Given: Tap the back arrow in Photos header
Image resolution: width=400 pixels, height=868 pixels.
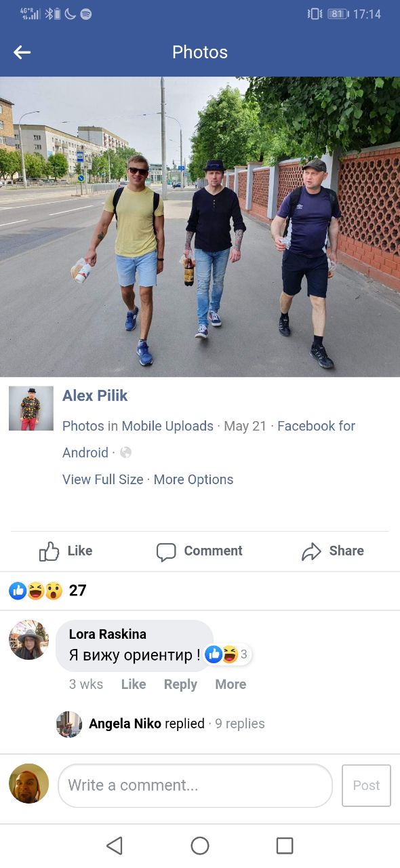Looking at the screenshot, I should point(22,52).
